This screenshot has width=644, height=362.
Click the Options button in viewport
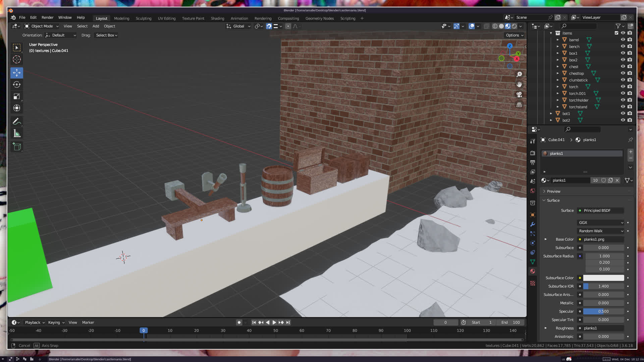pyautogui.click(x=514, y=35)
